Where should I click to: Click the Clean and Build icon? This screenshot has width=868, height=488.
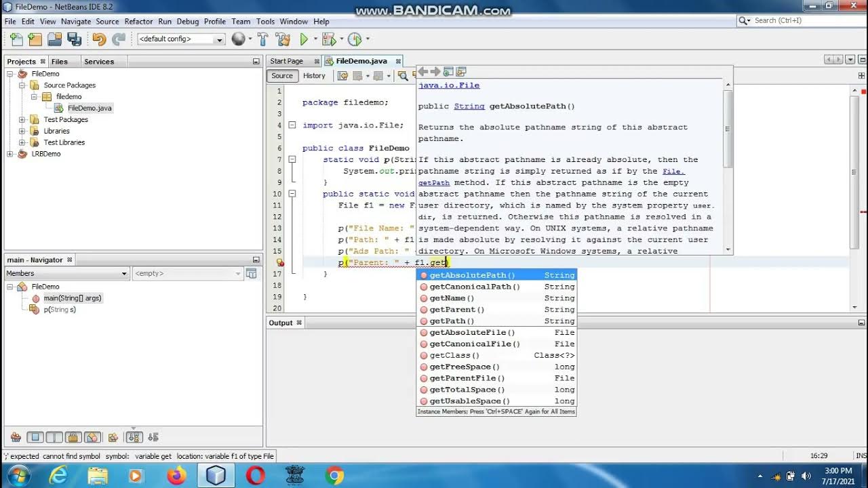pos(283,39)
